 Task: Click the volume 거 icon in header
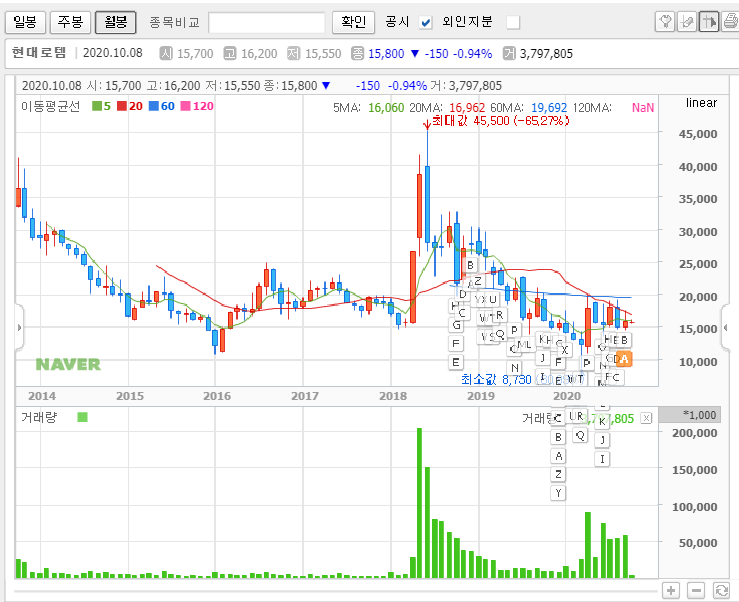tap(509, 53)
